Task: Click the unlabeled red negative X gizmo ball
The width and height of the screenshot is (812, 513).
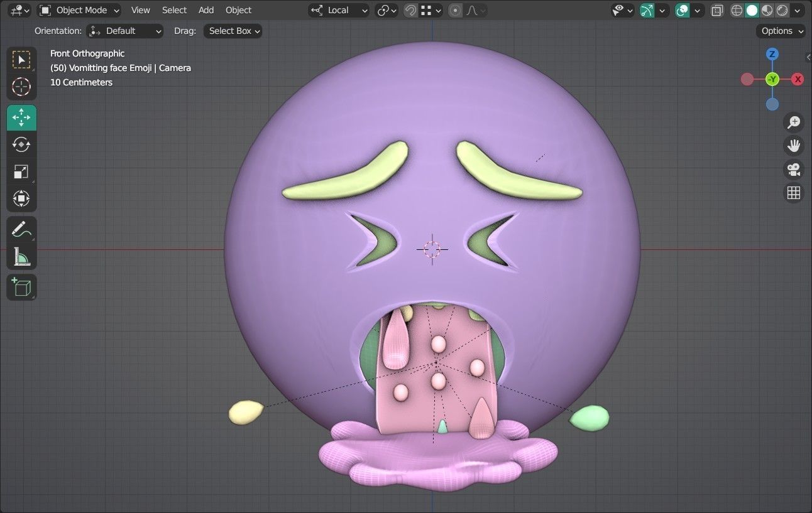Action: (747, 79)
